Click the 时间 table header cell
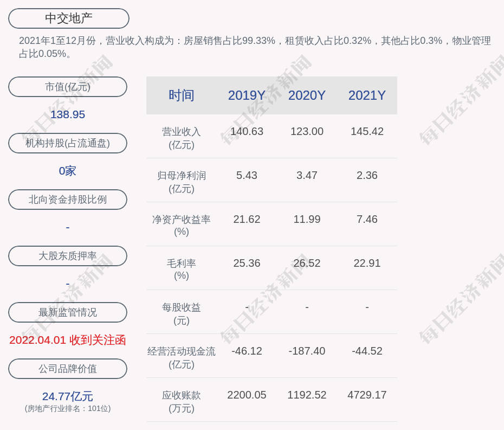 point(182,95)
